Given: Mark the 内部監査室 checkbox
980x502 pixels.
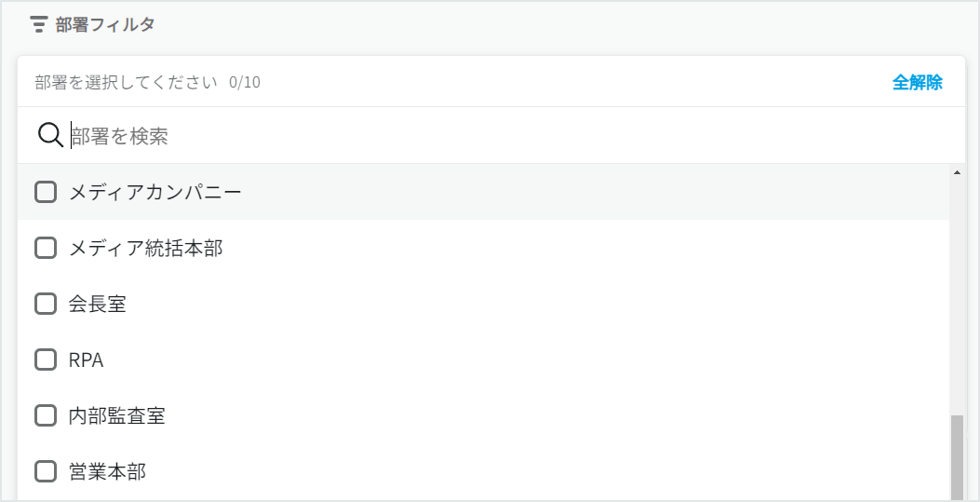Looking at the screenshot, I should [45, 415].
